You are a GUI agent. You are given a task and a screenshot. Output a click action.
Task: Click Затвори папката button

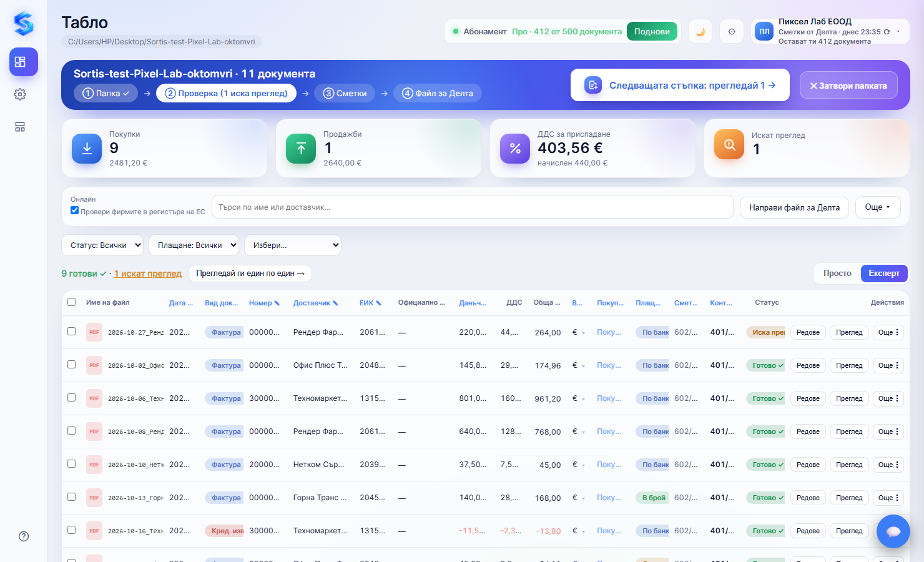point(848,86)
